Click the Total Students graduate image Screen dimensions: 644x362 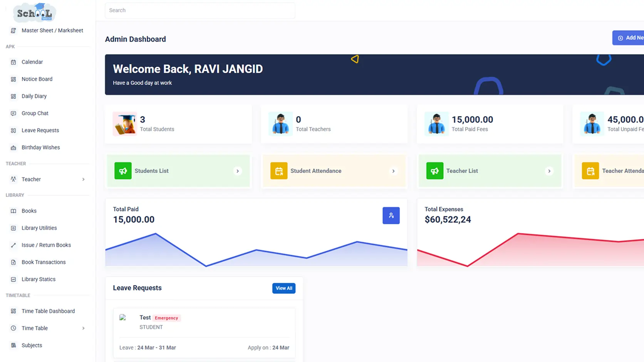pyautogui.click(x=125, y=124)
